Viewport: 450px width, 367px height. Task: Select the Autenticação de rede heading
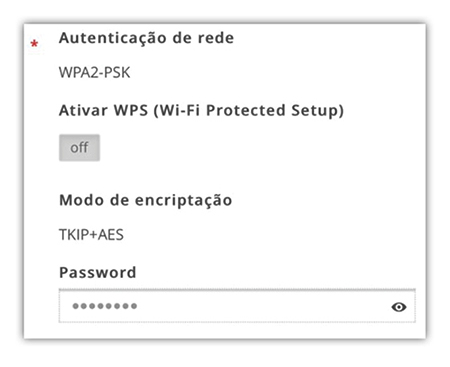click(x=146, y=38)
